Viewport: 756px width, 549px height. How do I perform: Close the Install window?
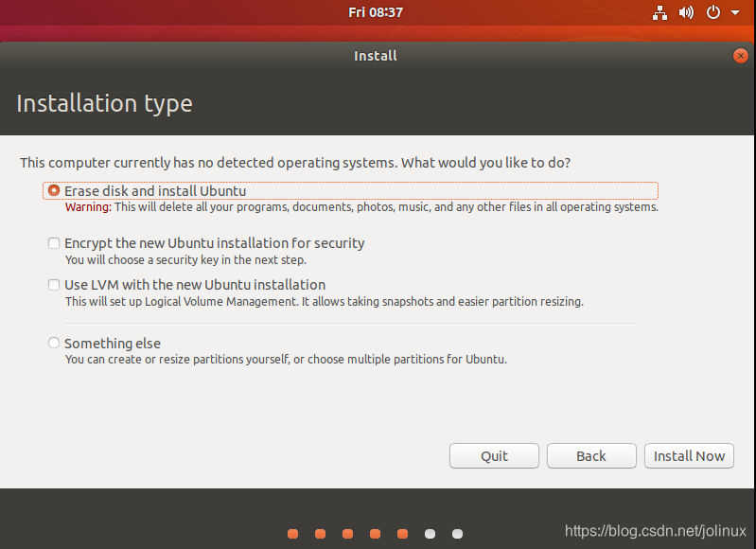(741, 56)
